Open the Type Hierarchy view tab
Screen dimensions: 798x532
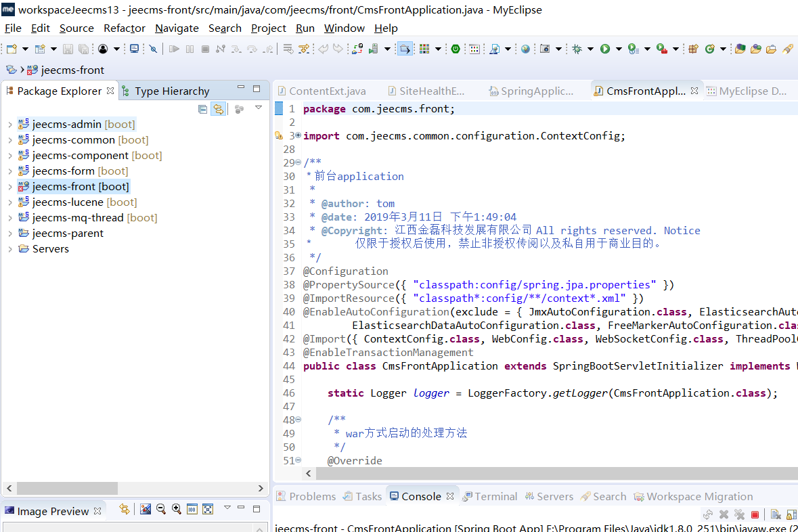coord(171,91)
